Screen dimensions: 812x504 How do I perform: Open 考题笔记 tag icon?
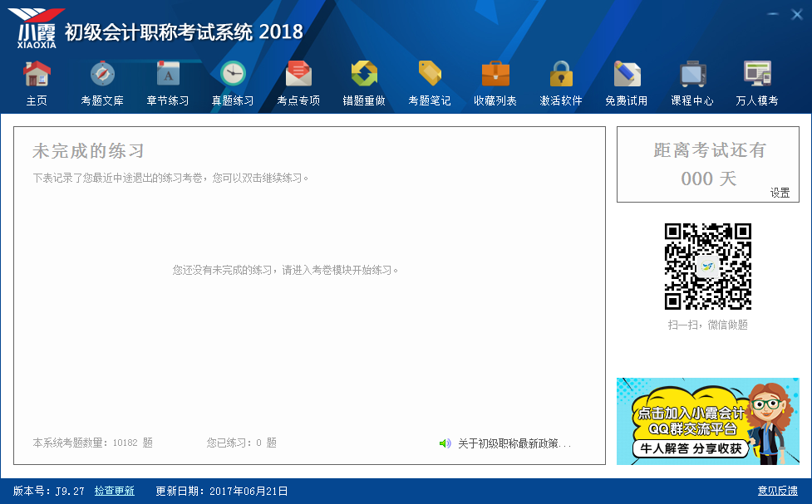coord(430,75)
